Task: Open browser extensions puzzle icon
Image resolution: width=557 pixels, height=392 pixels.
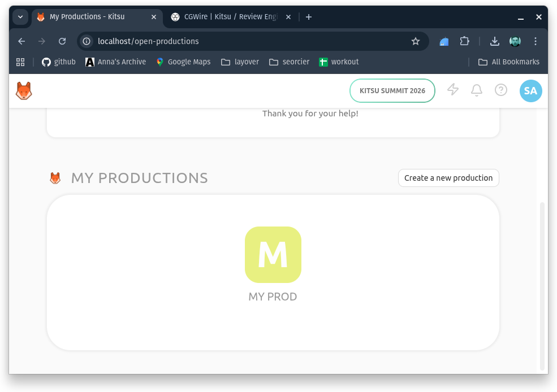Action: (464, 41)
